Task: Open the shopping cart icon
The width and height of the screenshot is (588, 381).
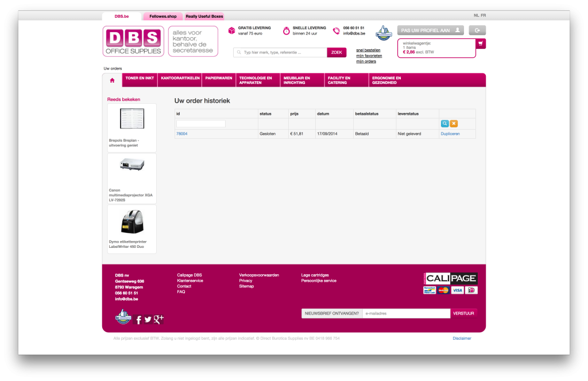Action: pyautogui.click(x=481, y=44)
